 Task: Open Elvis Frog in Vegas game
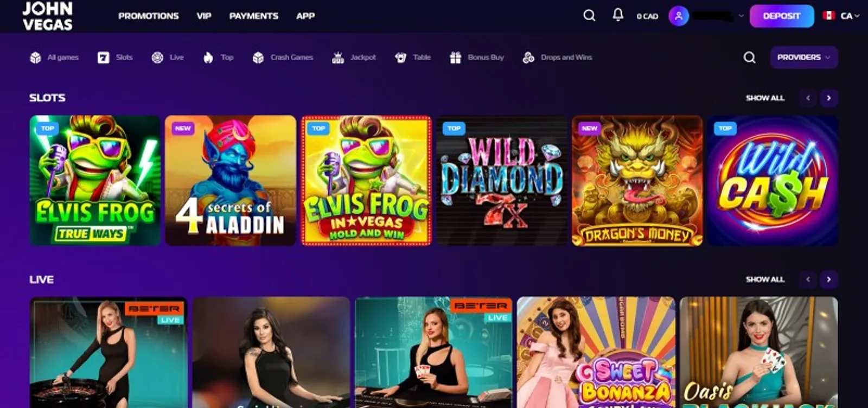point(366,181)
